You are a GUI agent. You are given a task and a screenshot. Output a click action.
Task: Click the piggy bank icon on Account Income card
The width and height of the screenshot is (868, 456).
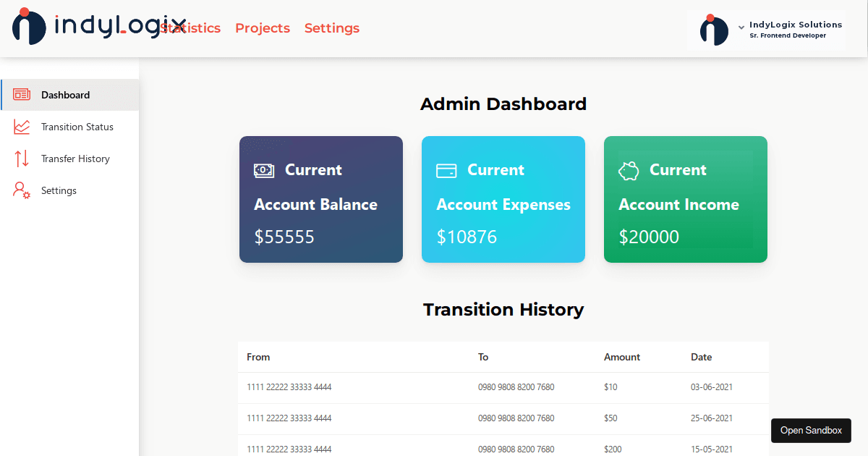[x=629, y=170]
